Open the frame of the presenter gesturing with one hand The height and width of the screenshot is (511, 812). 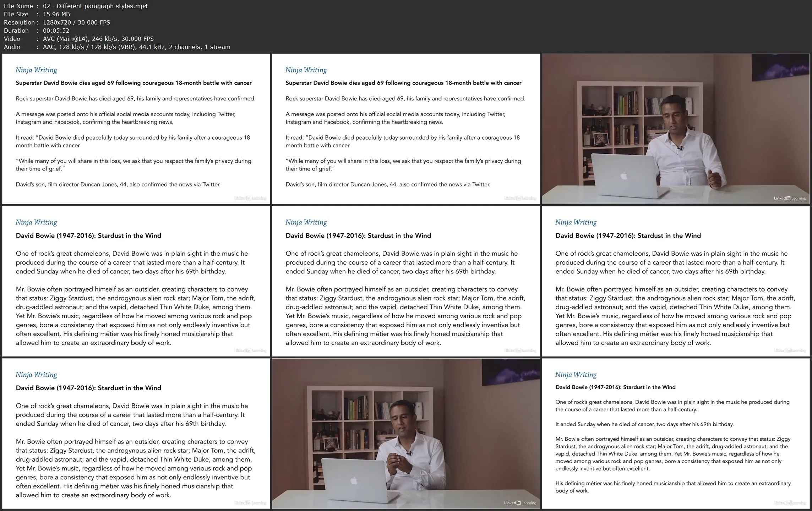pyautogui.click(x=676, y=129)
